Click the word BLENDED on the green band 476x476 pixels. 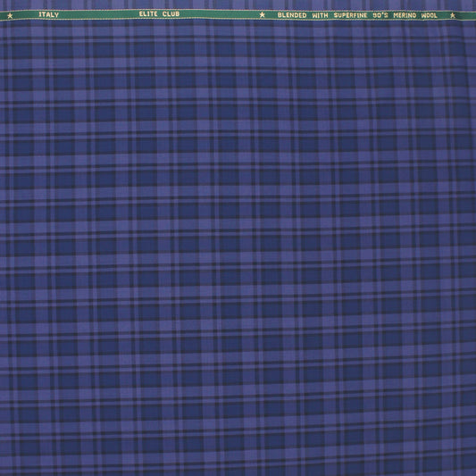[292, 15]
